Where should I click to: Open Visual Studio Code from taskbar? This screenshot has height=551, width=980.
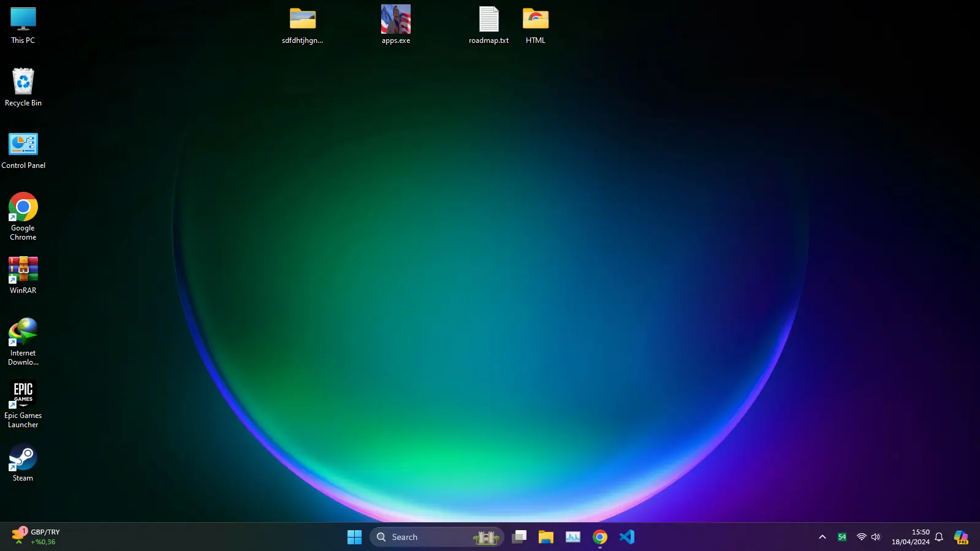coord(627,537)
